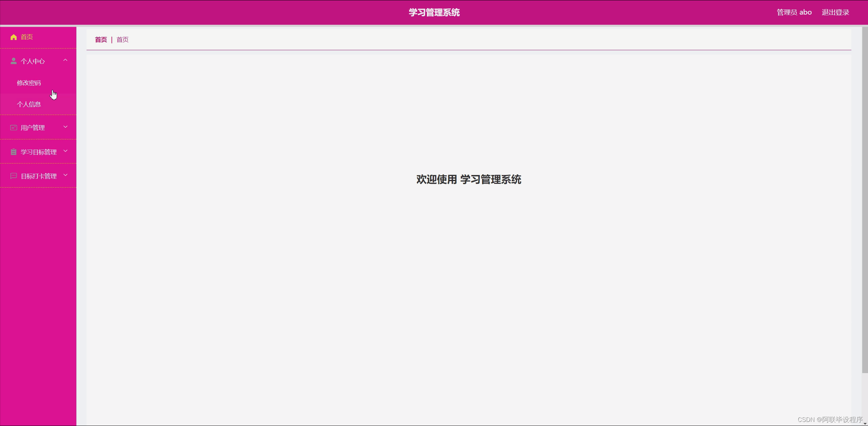Expand the 学习目标管理 section chevron
868x426 pixels.
[65, 151]
